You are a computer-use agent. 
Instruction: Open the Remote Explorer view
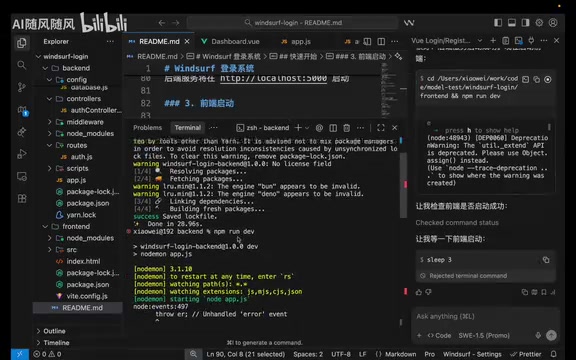(22, 177)
